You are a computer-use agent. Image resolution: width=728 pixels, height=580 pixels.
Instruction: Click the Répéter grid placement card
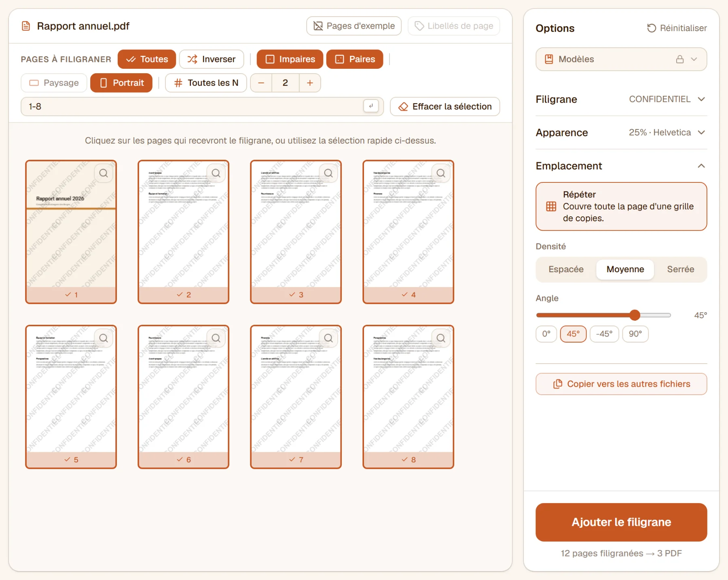click(x=621, y=206)
